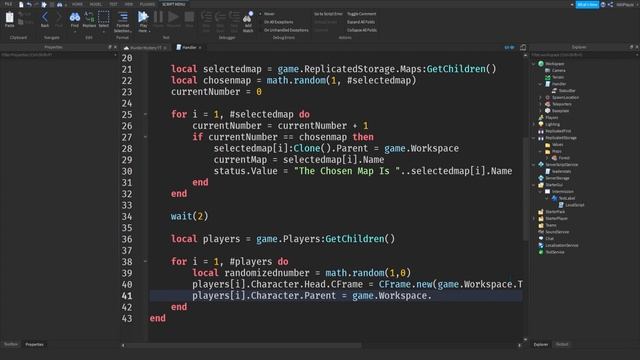Click the Paste icon in Clipboard group

9,18
